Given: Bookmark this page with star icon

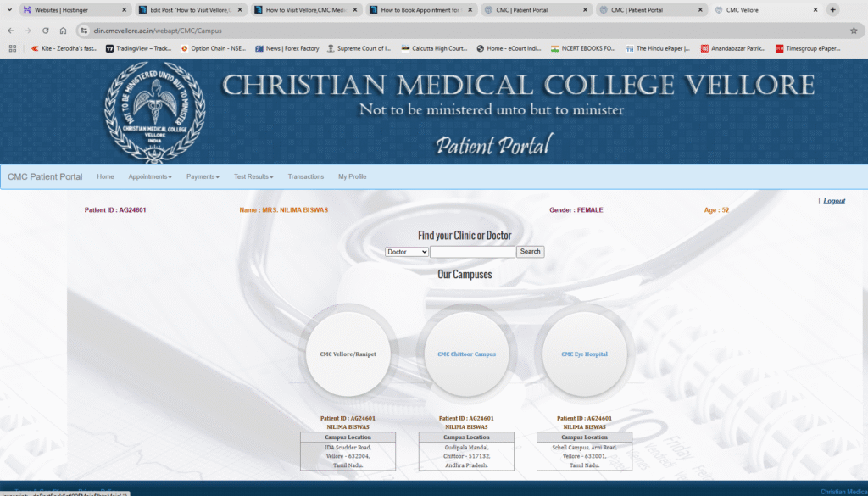Looking at the screenshot, I should click(854, 31).
